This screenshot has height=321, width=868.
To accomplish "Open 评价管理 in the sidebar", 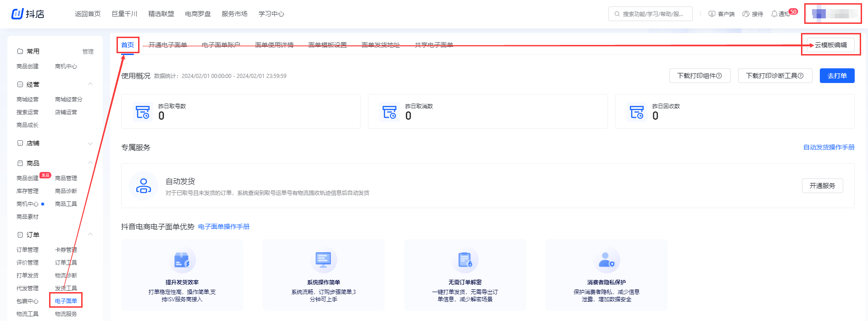I will click(x=28, y=262).
